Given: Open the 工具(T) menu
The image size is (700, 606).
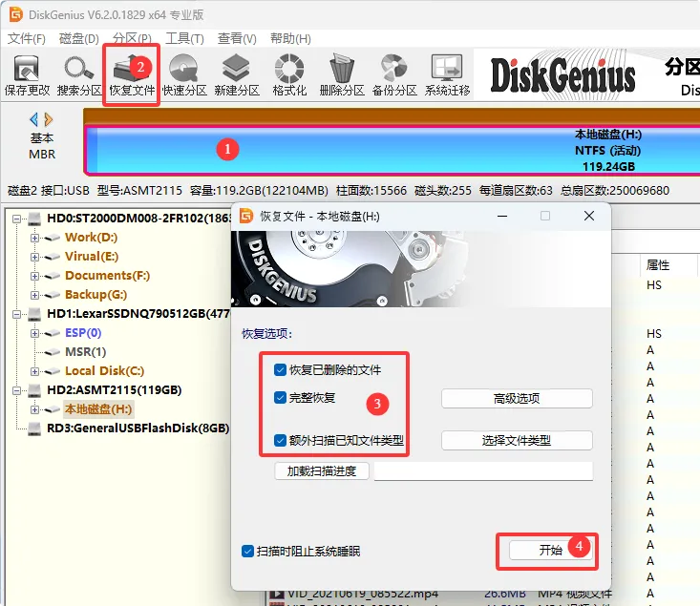Looking at the screenshot, I should (x=184, y=39).
